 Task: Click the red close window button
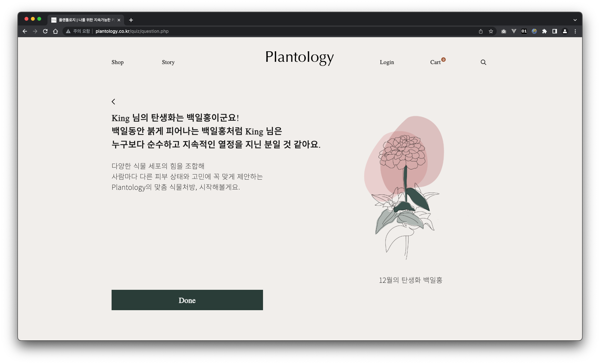pos(26,19)
